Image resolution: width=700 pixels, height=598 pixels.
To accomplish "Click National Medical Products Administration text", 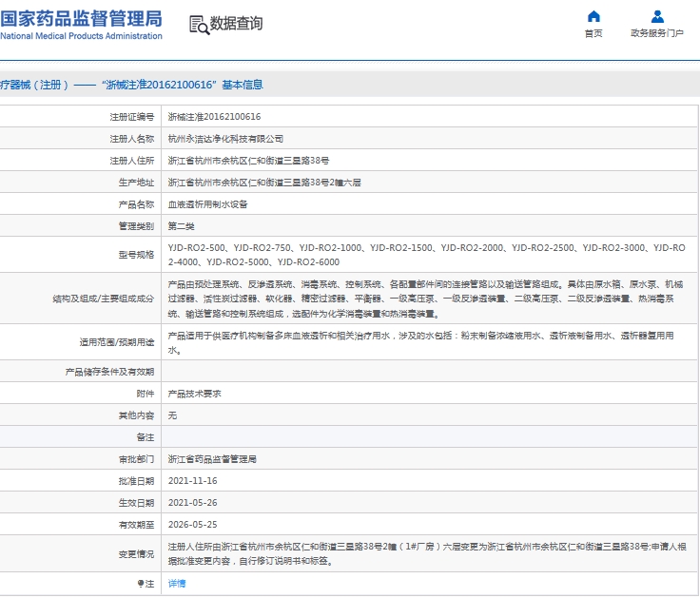I will pos(81,36).
